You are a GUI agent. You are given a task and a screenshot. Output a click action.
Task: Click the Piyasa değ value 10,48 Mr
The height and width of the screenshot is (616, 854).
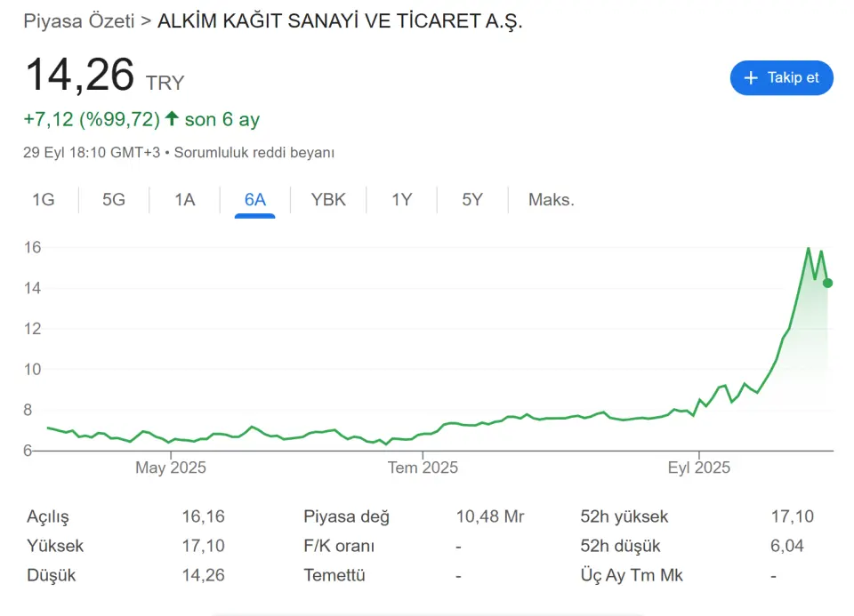(x=489, y=516)
